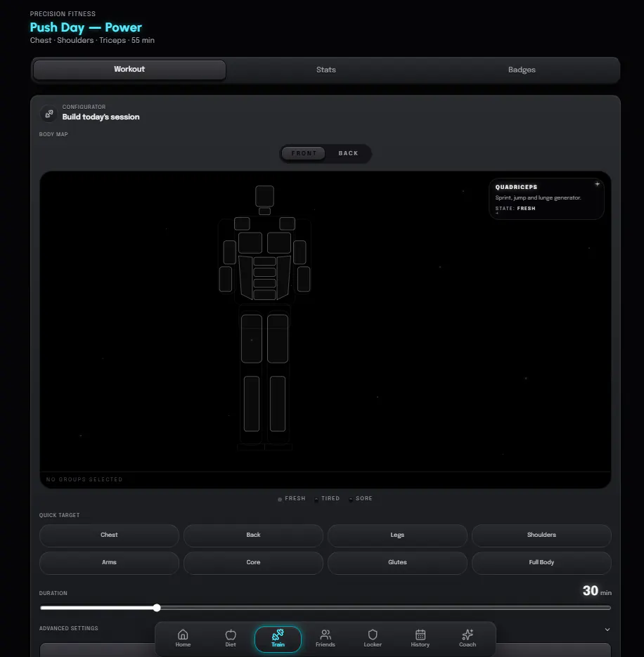
Task: Click the 'NO GROUPS SELECTED' status text
Action: coord(84,479)
